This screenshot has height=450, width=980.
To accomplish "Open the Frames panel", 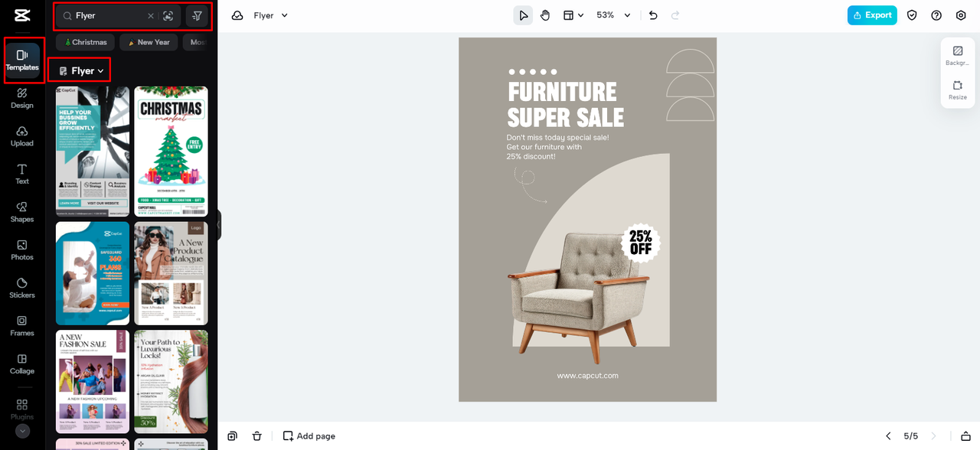I will (x=22, y=326).
